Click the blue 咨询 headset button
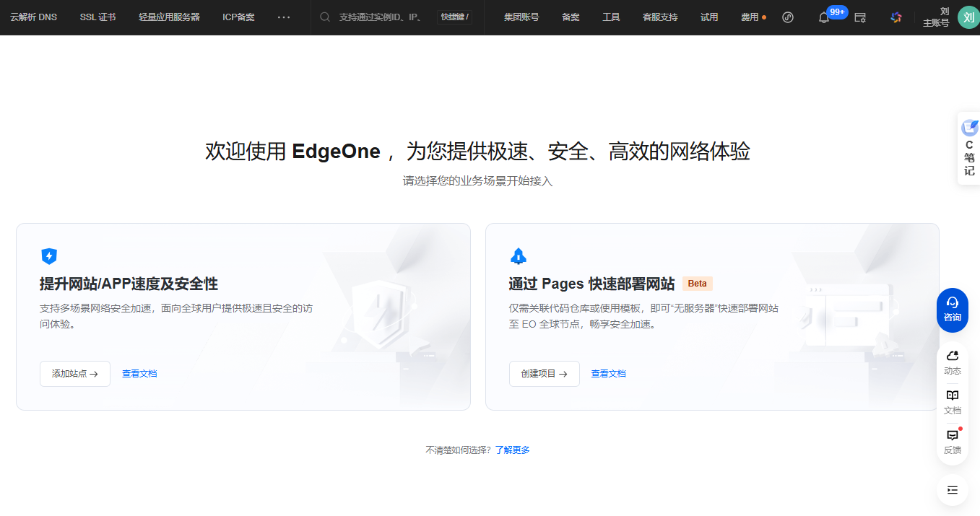The image size is (980, 516). pos(953,310)
